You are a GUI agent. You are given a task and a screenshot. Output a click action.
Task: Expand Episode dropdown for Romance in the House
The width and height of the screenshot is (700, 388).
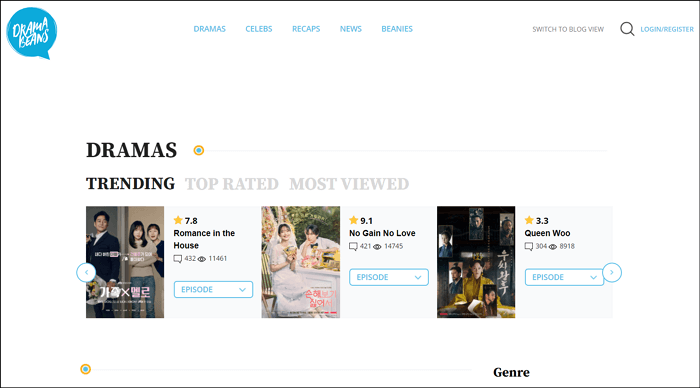213,289
